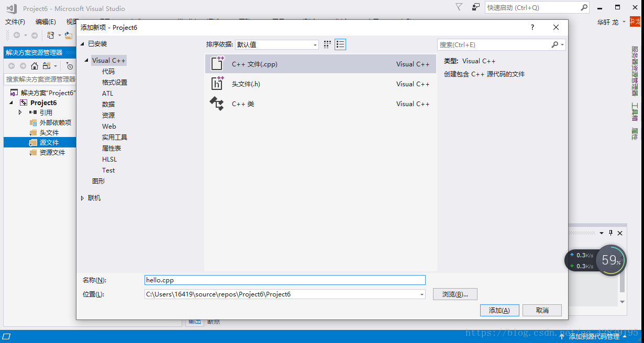Open the new project toolbar dropdown arrow
This screenshot has width=644, height=343.
59,35
